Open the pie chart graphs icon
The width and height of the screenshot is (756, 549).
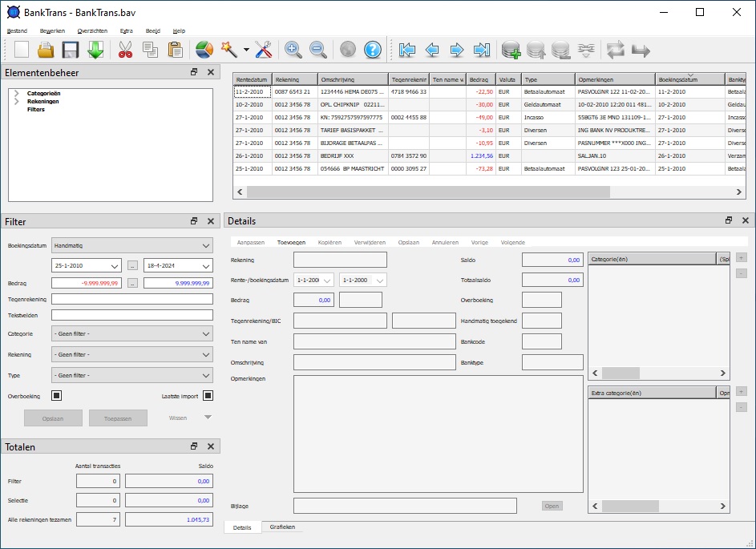(x=204, y=50)
